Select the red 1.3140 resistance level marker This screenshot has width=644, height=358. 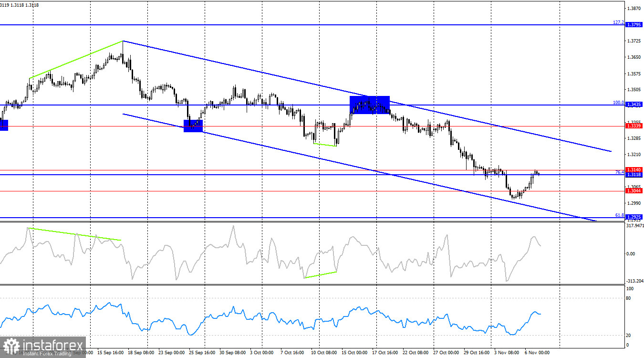[x=634, y=169]
